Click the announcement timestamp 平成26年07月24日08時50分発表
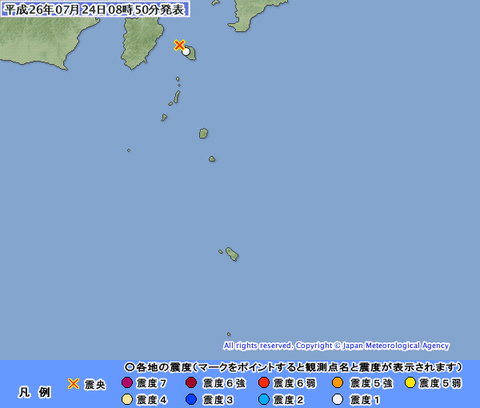Viewport: 480px width, 408px height. [x=95, y=9]
